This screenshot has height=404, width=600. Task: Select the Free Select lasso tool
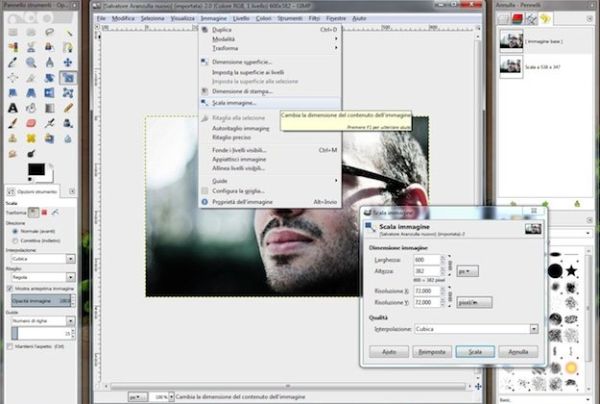point(49,32)
